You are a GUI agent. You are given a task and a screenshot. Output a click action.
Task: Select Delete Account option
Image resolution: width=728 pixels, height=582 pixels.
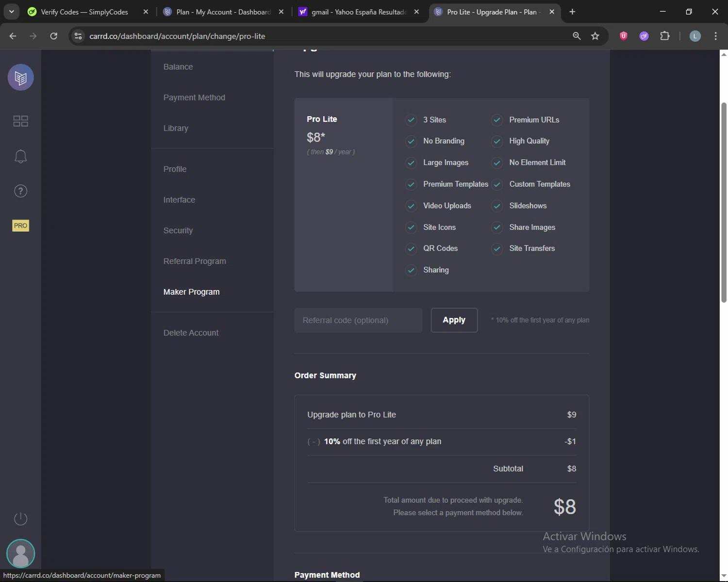coord(191,333)
